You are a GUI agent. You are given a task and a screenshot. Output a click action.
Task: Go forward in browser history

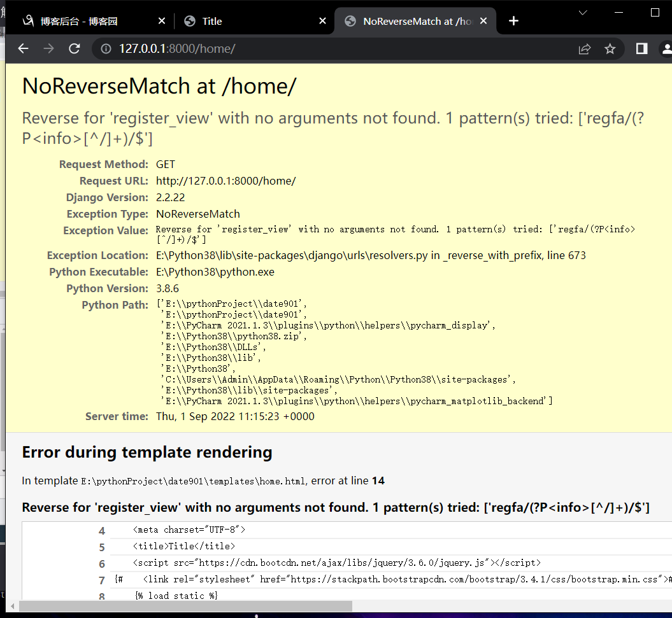click(x=49, y=49)
